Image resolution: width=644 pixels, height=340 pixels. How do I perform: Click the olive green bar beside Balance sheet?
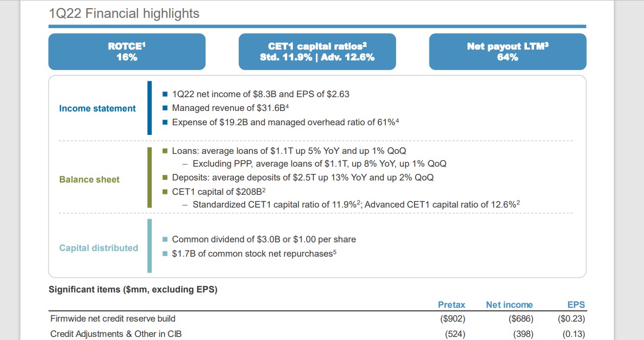tap(149, 177)
